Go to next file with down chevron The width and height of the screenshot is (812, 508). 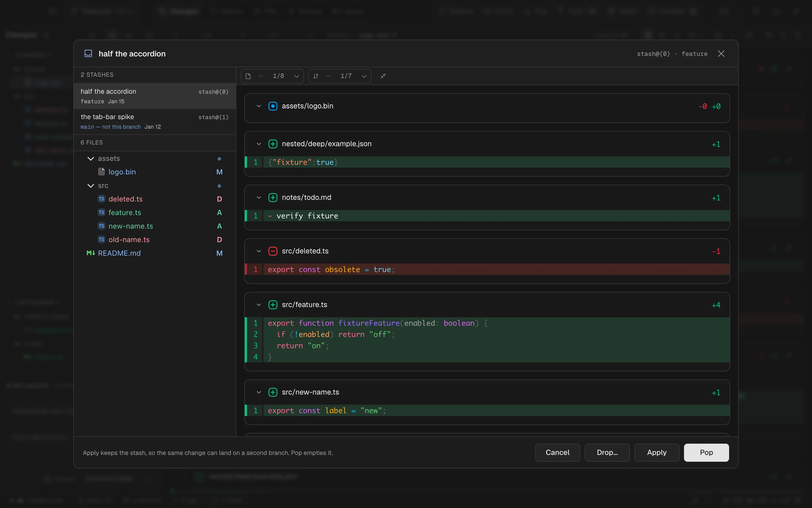[x=297, y=76]
